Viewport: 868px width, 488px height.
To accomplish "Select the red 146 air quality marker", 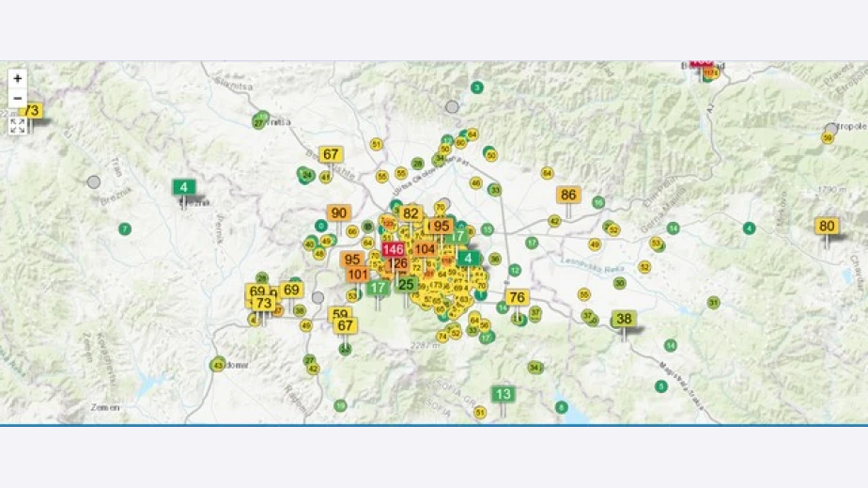I will point(394,249).
